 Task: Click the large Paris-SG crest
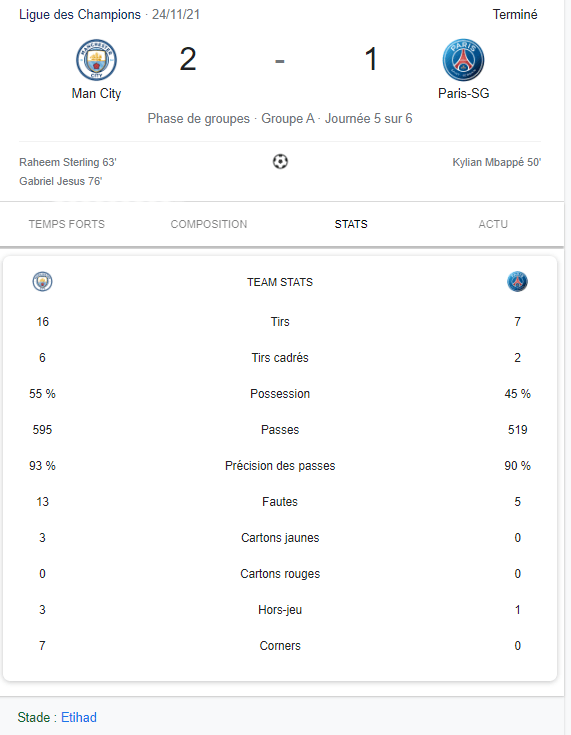click(463, 60)
